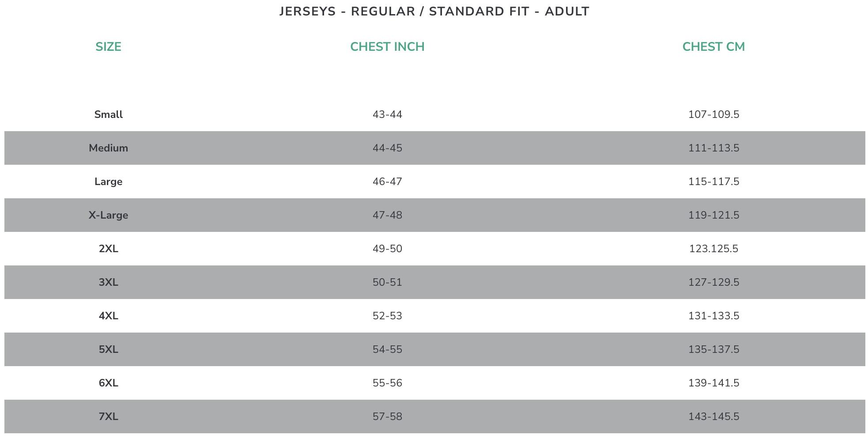The image size is (868, 439).
Task: Click the SIZE column header
Action: point(108,47)
